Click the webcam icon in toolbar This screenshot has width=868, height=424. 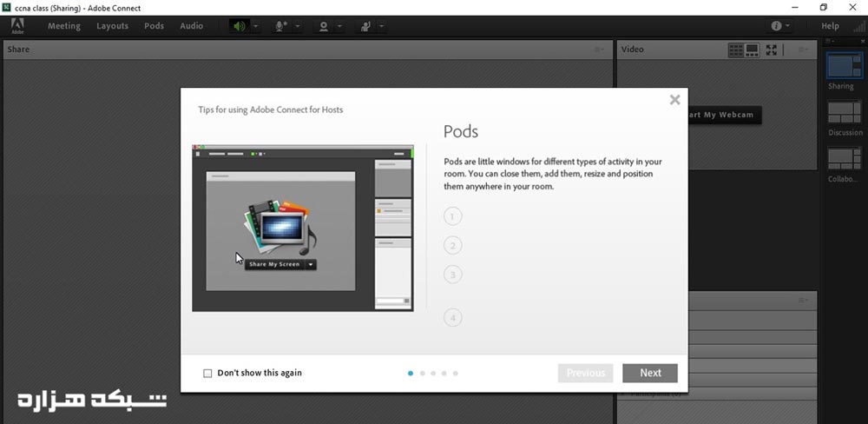[x=324, y=26]
